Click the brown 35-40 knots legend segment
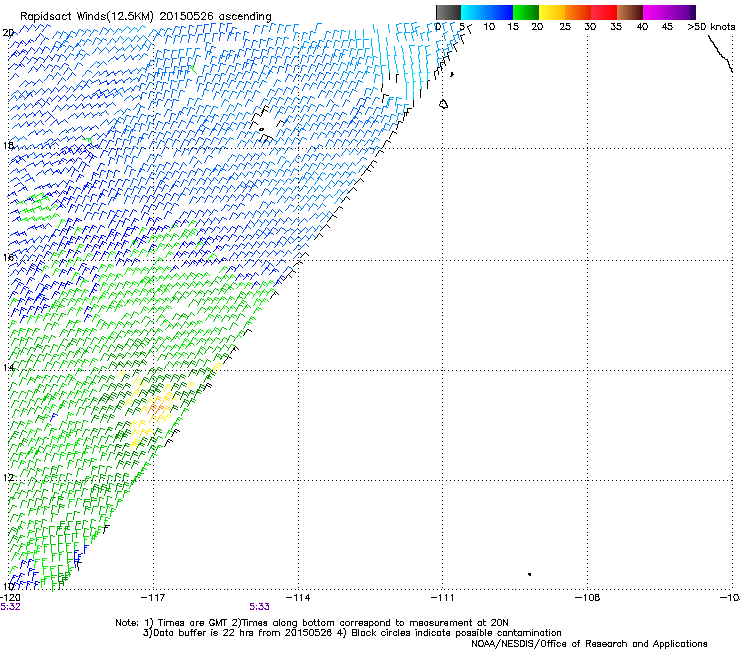 point(630,12)
